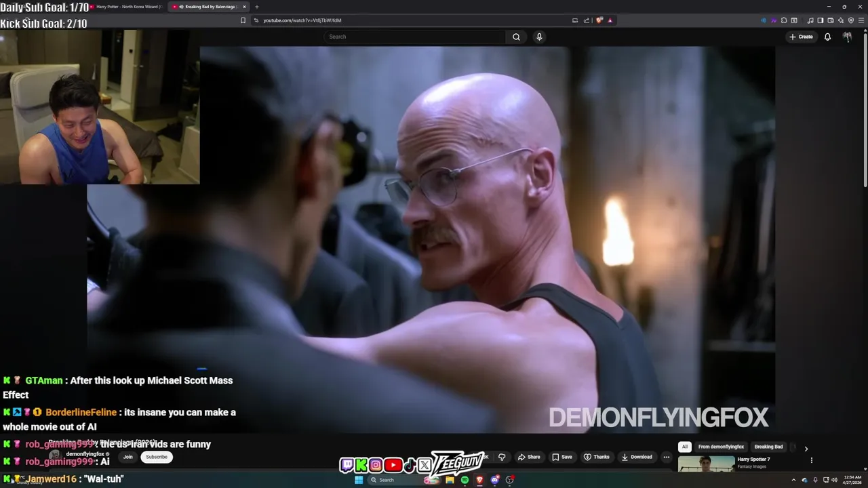Click the Create button
Viewport: 868px width, 488px height.
801,37
